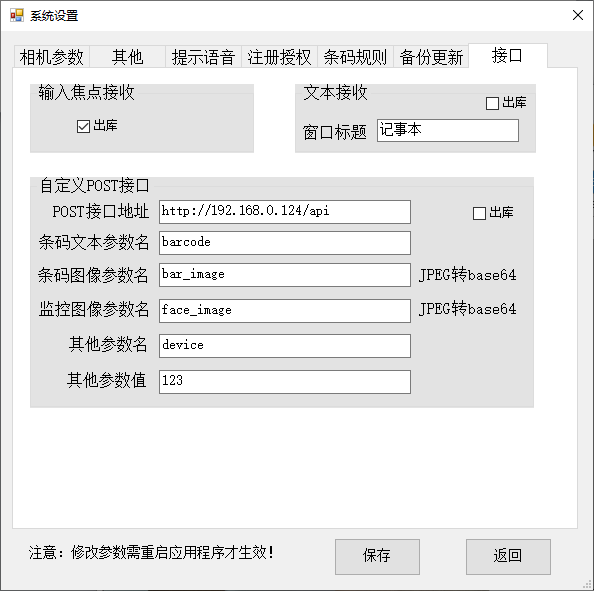The image size is (594, 591).
Task: Click the 其他参数值 field containing 123
Action: click(x=285, y=382)
